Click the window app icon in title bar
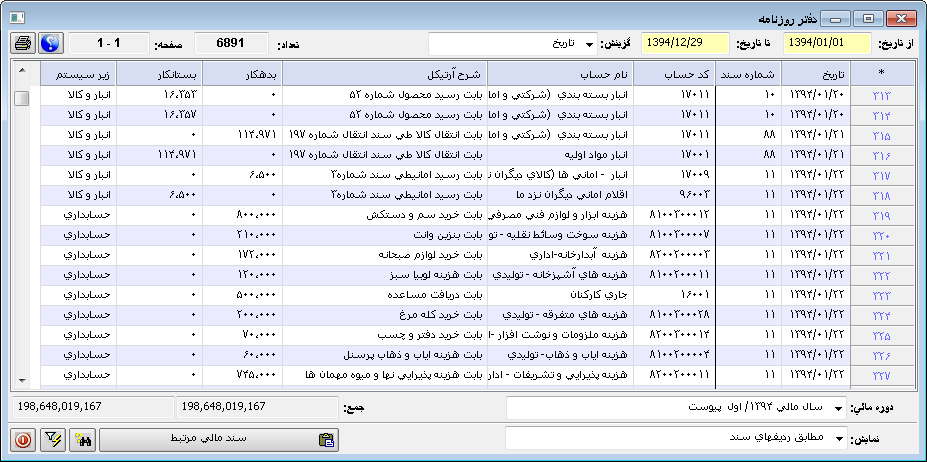Viewport: 927px width, 462px height. (x=17, y=18)
